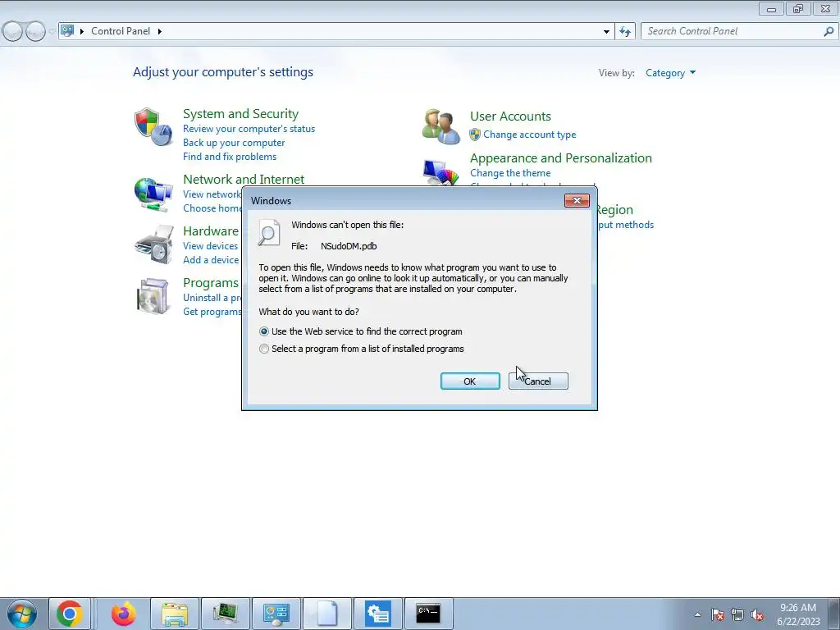Viewport: 840px width, 630px height.
Task: Click the Appearance and Personalization monitor icon
Action: 441,172
